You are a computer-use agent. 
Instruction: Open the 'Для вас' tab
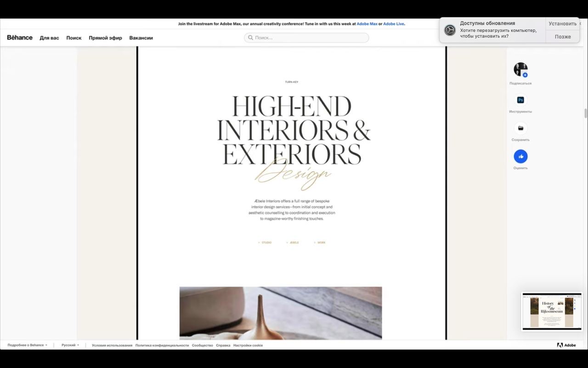point(49,38)
